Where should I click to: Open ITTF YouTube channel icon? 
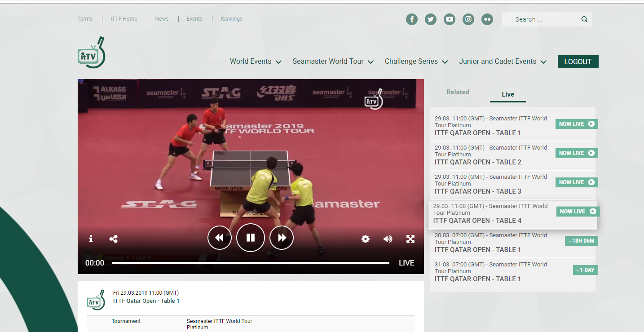pos(450,19)
